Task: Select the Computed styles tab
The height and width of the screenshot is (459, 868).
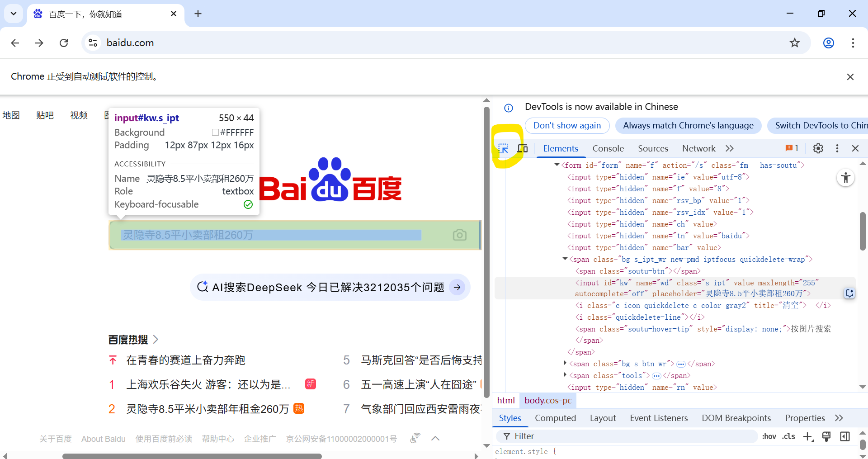Action: tap(555, 418)
